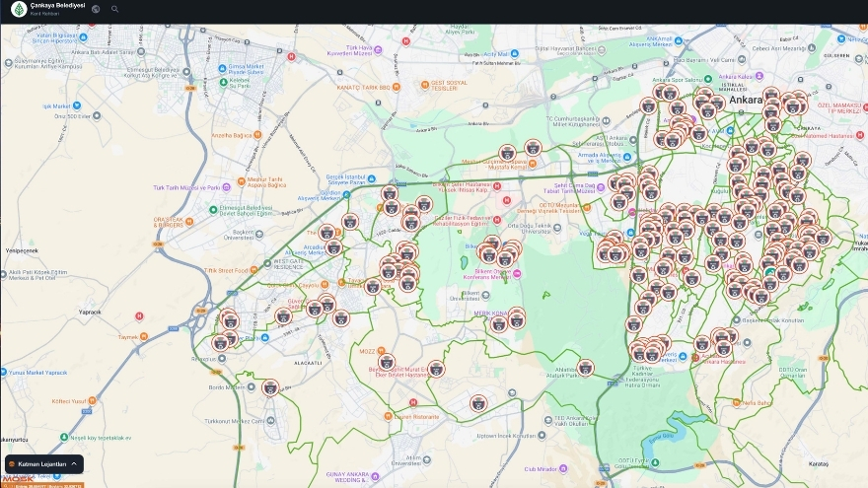
Task: Open the globe icon in header
Action: tap(96, 9)
